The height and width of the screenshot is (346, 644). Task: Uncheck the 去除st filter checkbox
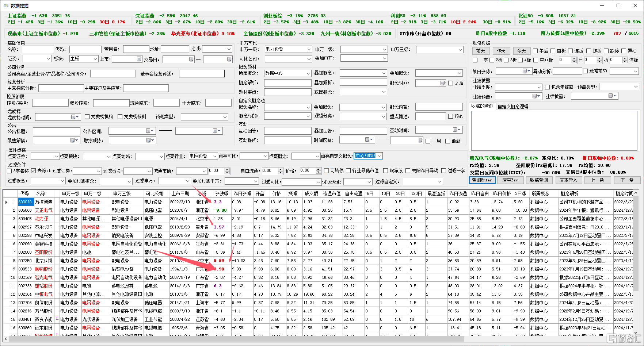pyautogui.click(x=34, y=171)
